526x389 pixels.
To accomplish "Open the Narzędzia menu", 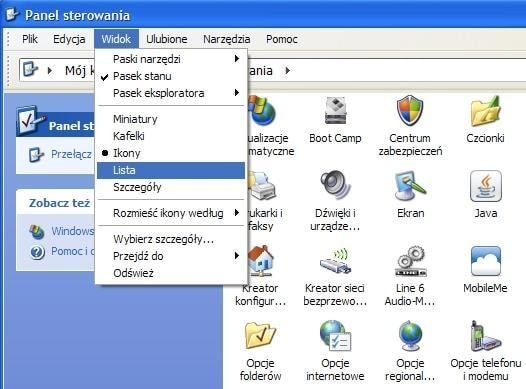I will [227, 39].
